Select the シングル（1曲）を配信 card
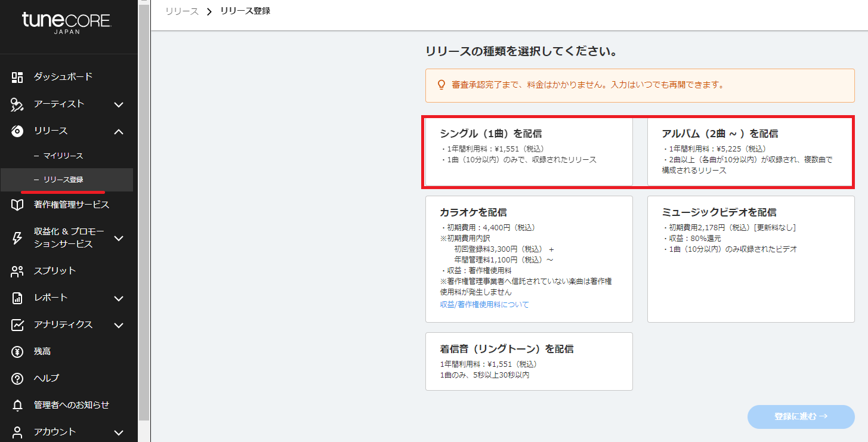868x442 pixels. [x=527, y=152]
